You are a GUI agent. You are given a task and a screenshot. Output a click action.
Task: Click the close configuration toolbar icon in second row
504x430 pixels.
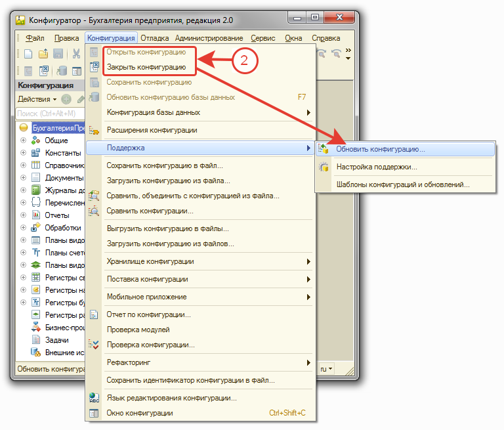pyautogui.click(x=43, y=71)
